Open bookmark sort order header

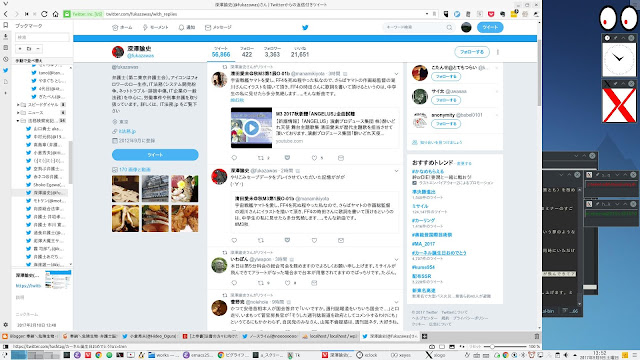[42, 60]
